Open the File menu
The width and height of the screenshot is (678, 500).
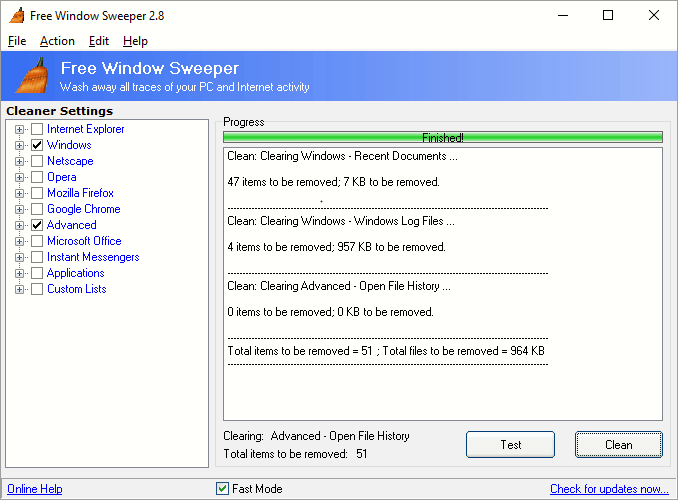17,41
